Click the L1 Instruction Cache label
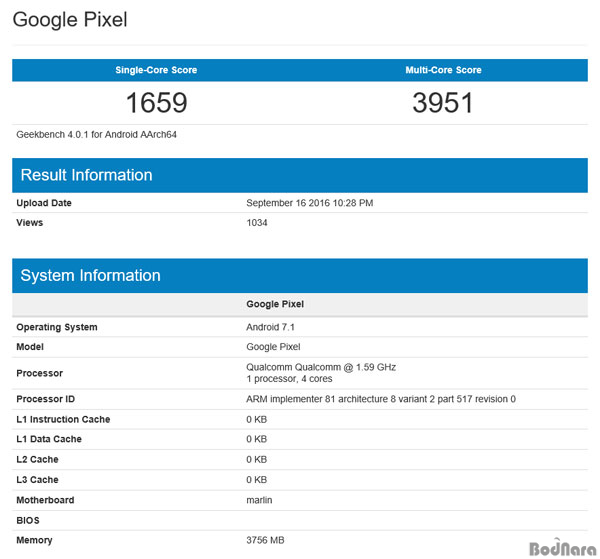The image size is (600, 559). tap(63, 419)
